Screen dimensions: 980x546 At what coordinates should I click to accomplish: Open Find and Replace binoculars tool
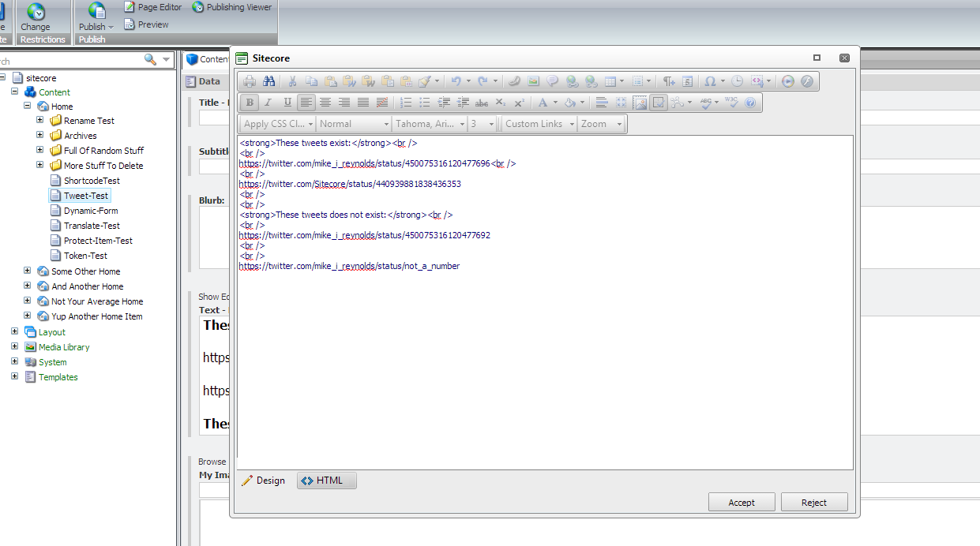coord(269,81)
